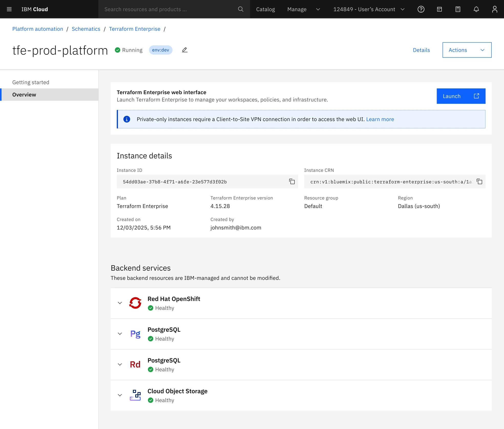Expand the Red Hat OpenShift row

click(x=120, y=303)
